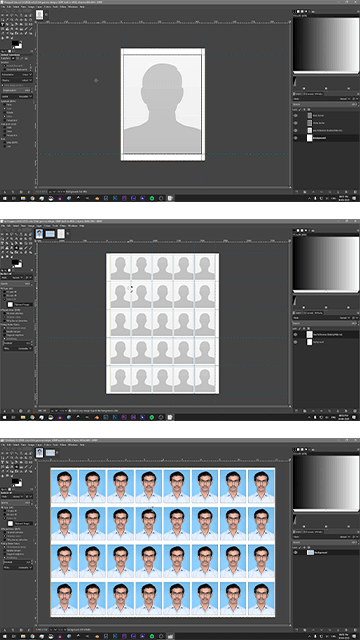Open the Colors menu in bottom GIMP window
The height and width of the screenshot is (640, 360).
click(x=46, y=445)
